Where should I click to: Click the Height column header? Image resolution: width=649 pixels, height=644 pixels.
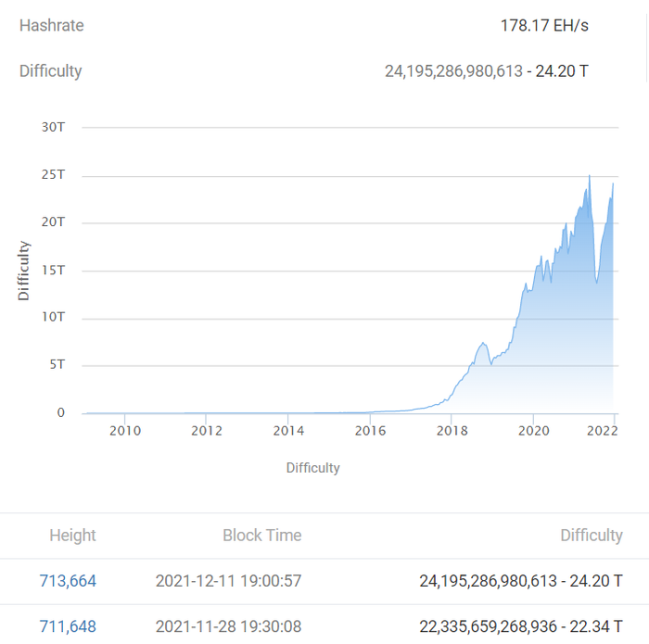pos(72,536)
